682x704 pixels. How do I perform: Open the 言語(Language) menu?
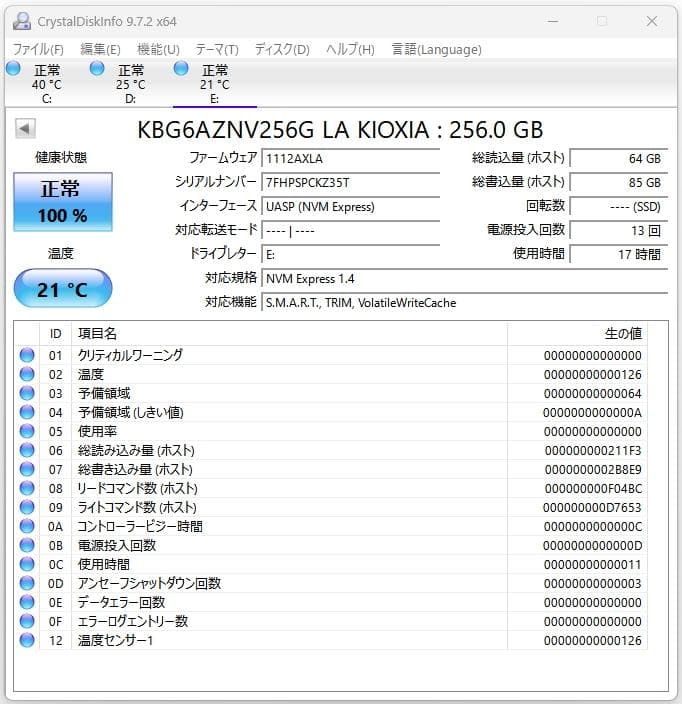(x=436, y=49)
